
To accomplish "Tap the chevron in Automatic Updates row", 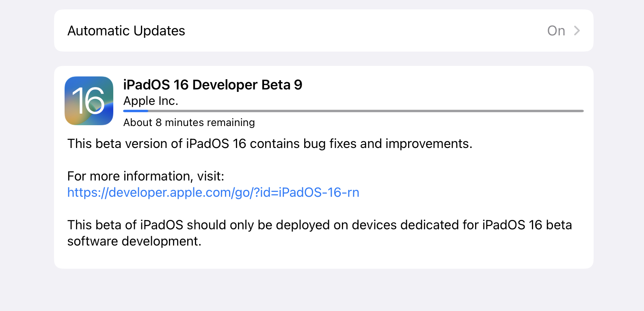I will coord(577,30).
